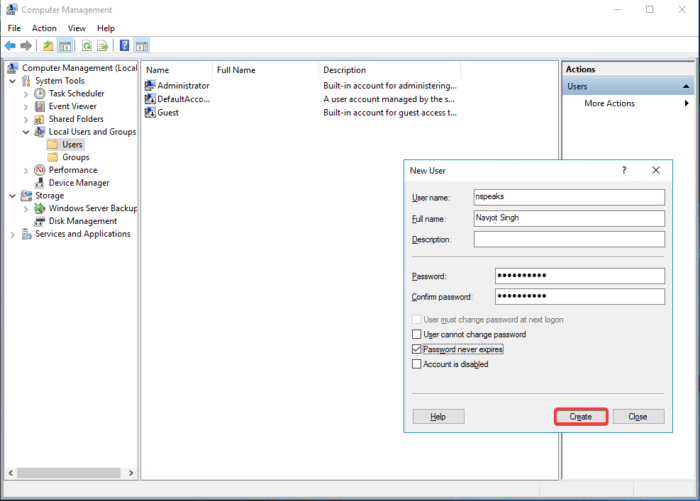Collapse the Local Users and Groups node
Image resolution: width=700 pixels, height=501 pixels.
26,132
